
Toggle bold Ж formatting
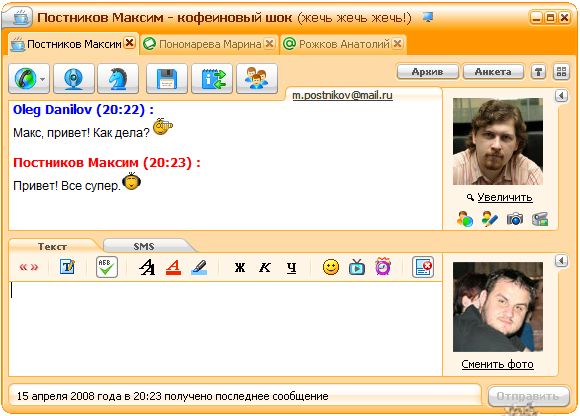[240, 267]
